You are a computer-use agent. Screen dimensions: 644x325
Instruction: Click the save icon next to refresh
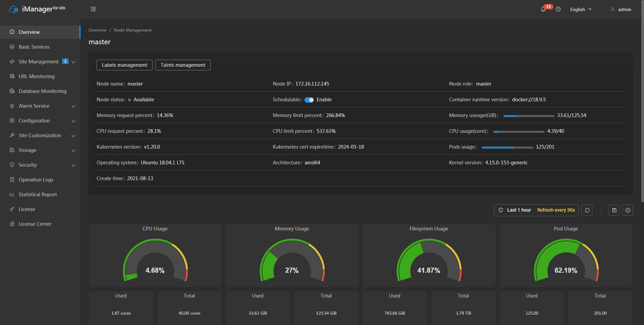click(x=614, y=210)
